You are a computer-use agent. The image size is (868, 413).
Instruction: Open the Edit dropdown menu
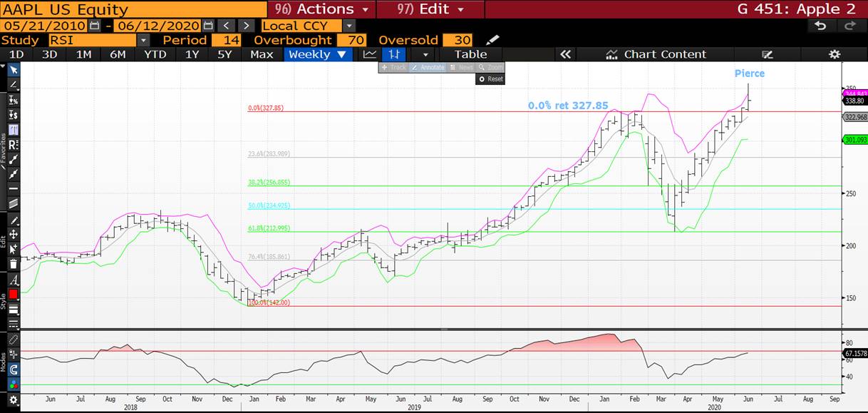click(x=430, y=9)
